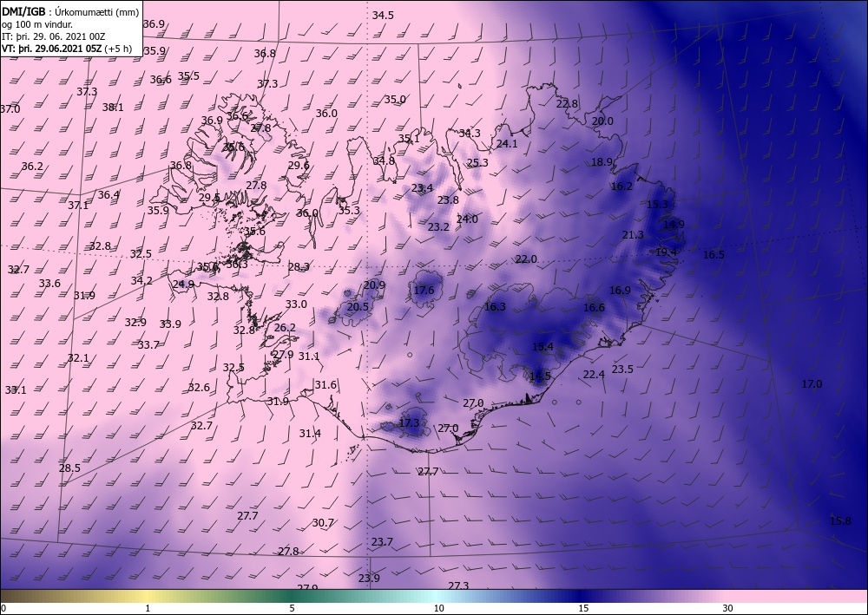868x615 pixels.
Task: Click the '21.3' map value
Action: point(633,235)
